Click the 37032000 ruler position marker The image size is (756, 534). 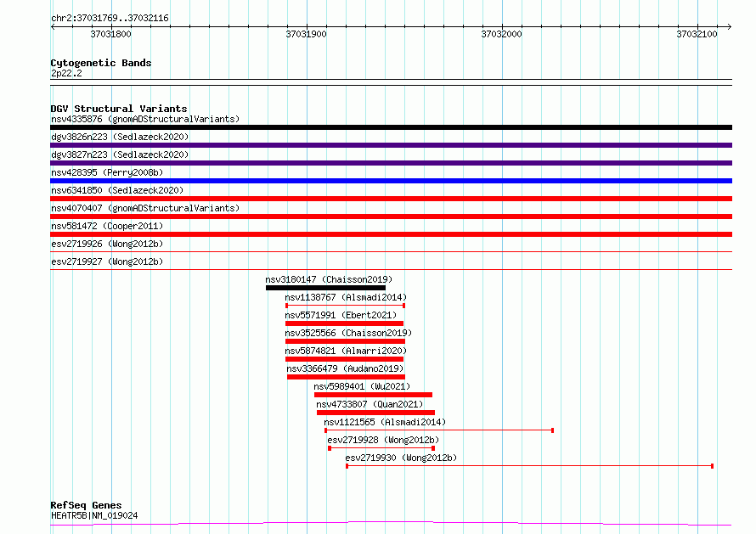point(501,34)
